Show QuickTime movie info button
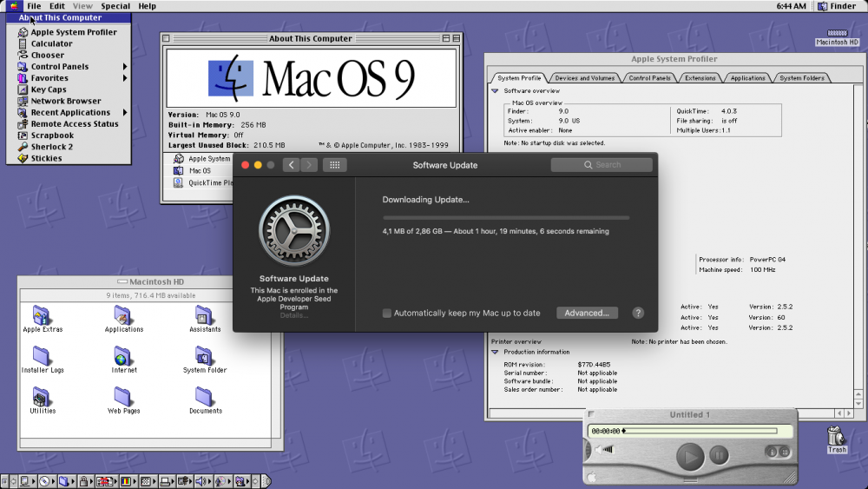Viewport: 868px width, 489px height. pyautogui.click(x=770, y=452)
